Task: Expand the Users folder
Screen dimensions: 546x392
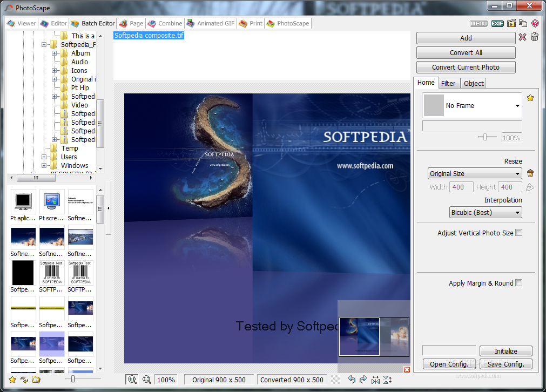Action: pos(44,157)
